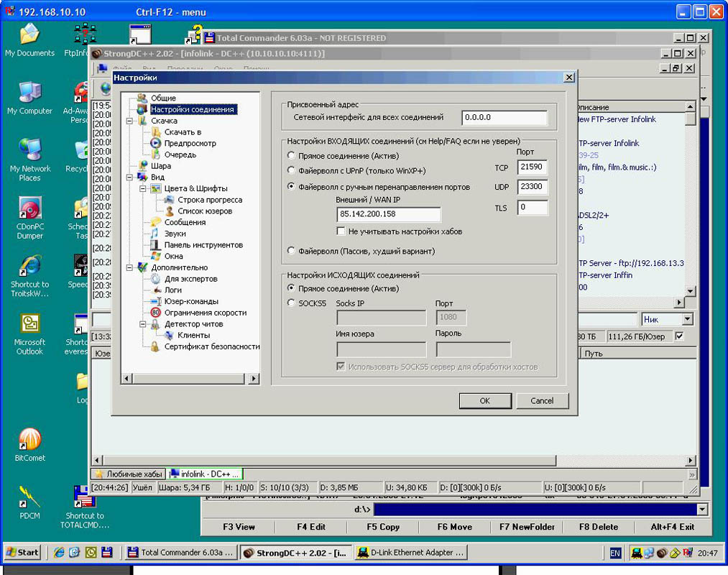This screenshot has height=575, width=728.
Task: Click F8 Delete in Total Commander
Action: (599, 527)
